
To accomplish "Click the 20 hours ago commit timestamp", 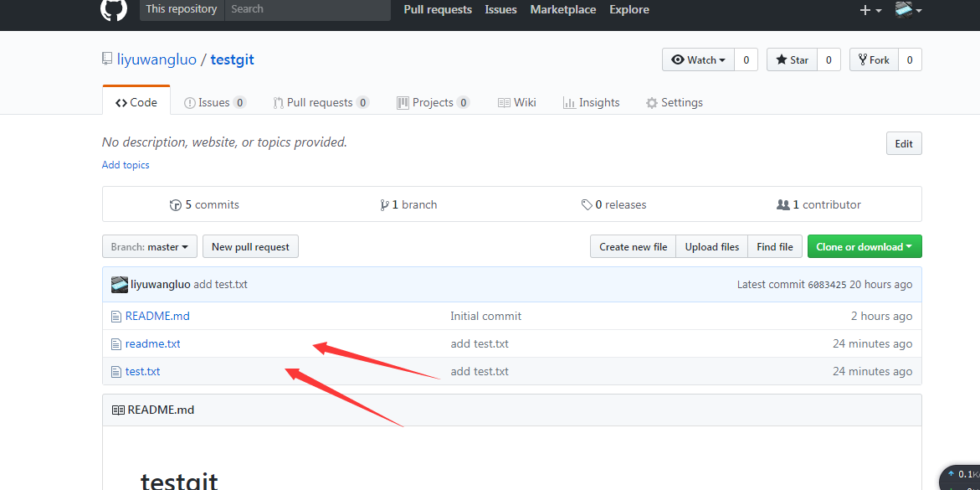I will [880, 285].
